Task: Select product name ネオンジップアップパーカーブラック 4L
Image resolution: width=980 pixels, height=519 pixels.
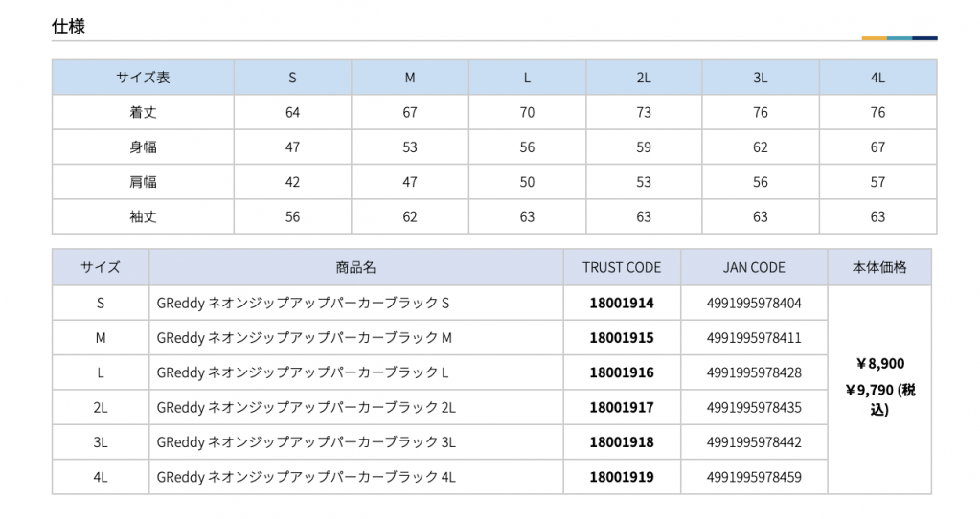Action: (x=307, y=477)
